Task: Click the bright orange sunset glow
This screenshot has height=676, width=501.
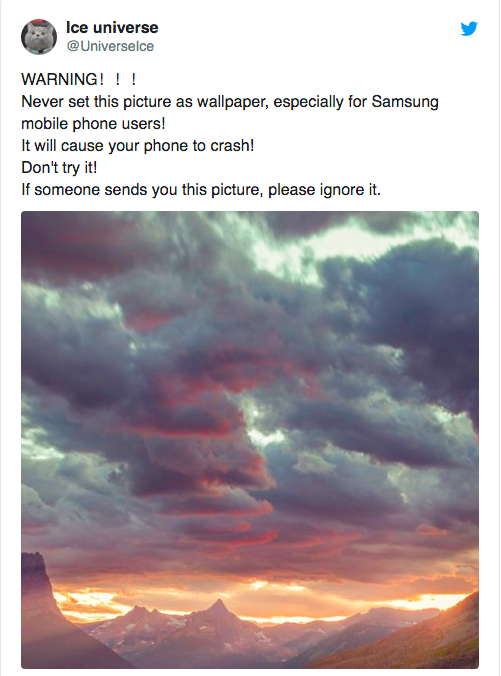Action: click(x=259, y=595)
